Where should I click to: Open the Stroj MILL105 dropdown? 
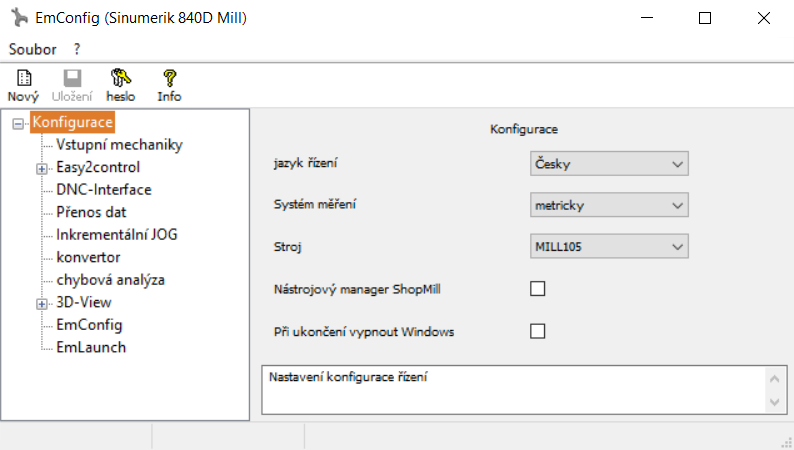(609, 247)
